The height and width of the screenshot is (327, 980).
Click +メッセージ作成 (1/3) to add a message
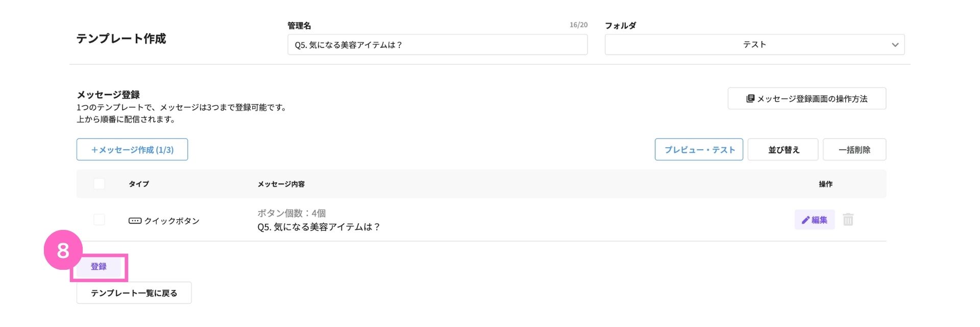point(132,150)
